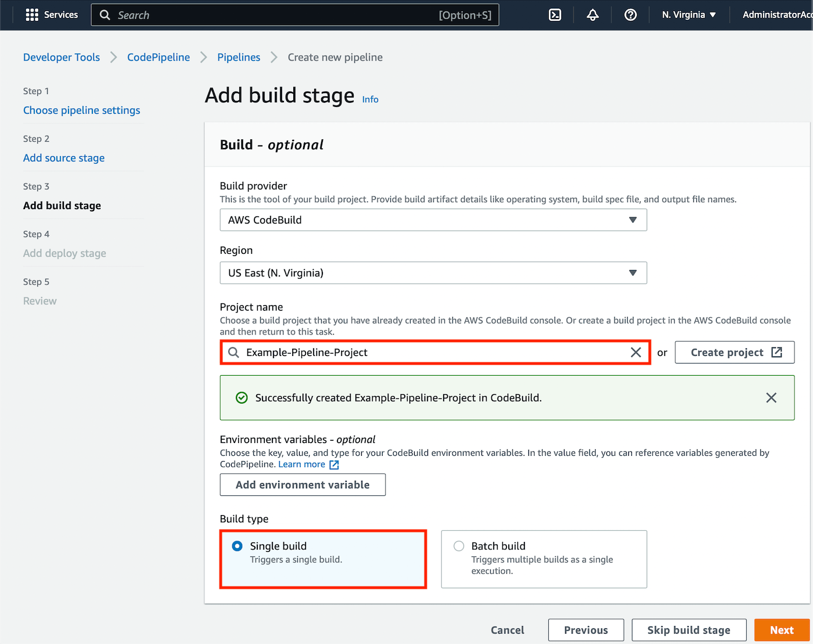Viewport: 813px width, 644px height.
Task: Click the Next button
Action: (x=781, y=630)
